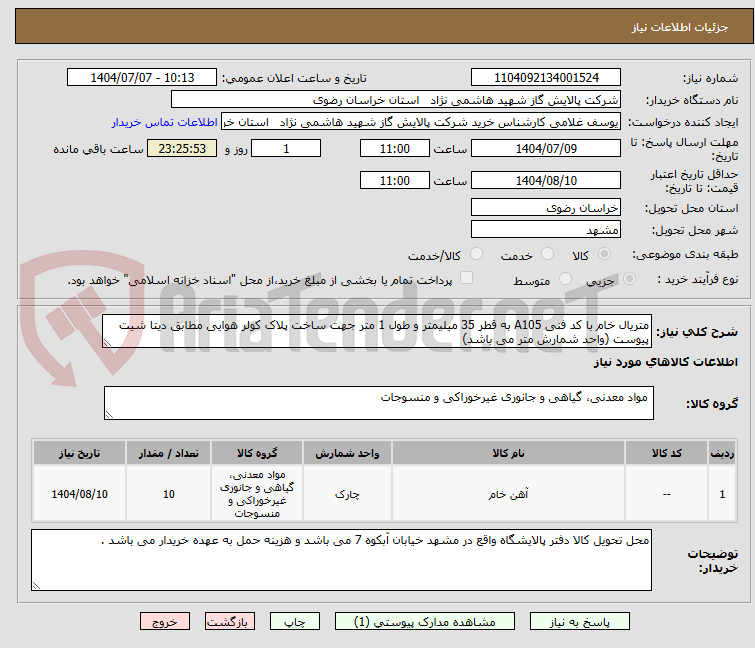This screenshot has width=755, height=648.
Task: Click the بازگشت back button
Action: click(230, 622)
